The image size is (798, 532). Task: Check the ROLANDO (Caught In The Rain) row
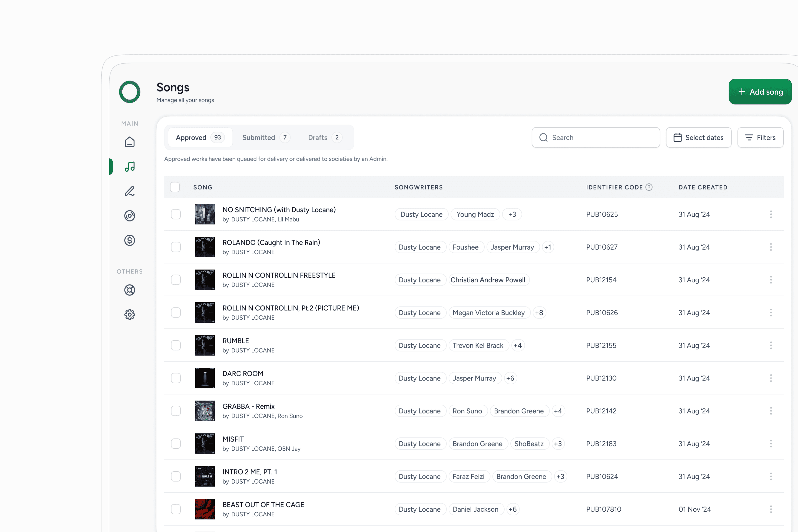[176, 247]
